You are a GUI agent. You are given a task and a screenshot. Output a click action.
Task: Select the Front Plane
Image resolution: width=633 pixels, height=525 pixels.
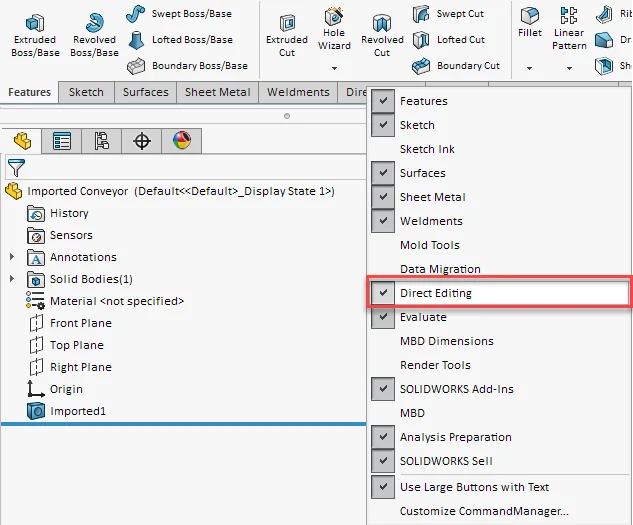[x=71, y=323]
